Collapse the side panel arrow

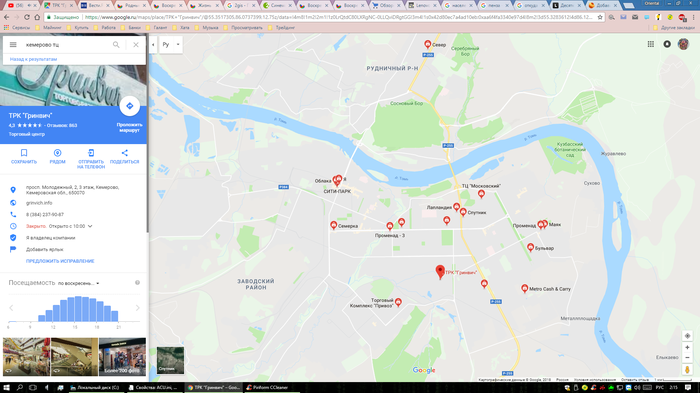coord(153,45)
